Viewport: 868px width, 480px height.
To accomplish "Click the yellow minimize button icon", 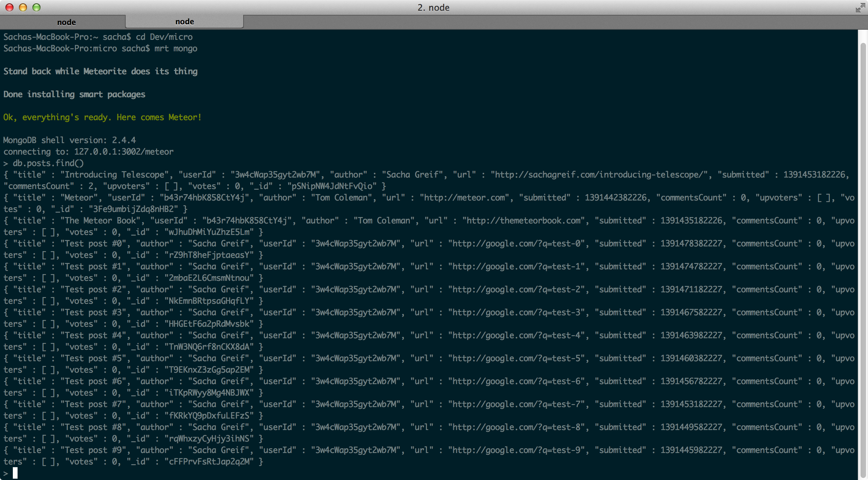I will coord(21,8).
